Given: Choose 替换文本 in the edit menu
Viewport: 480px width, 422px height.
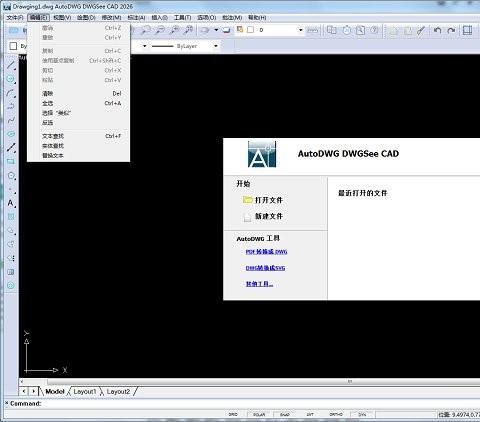Looking at the screenshot, I should (78, 155).
